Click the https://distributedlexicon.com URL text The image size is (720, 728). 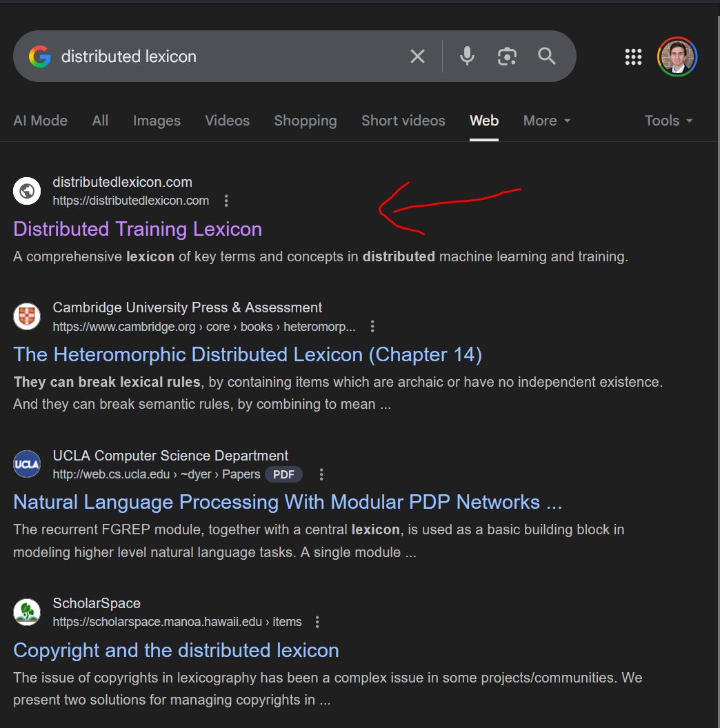pos(130,201)
